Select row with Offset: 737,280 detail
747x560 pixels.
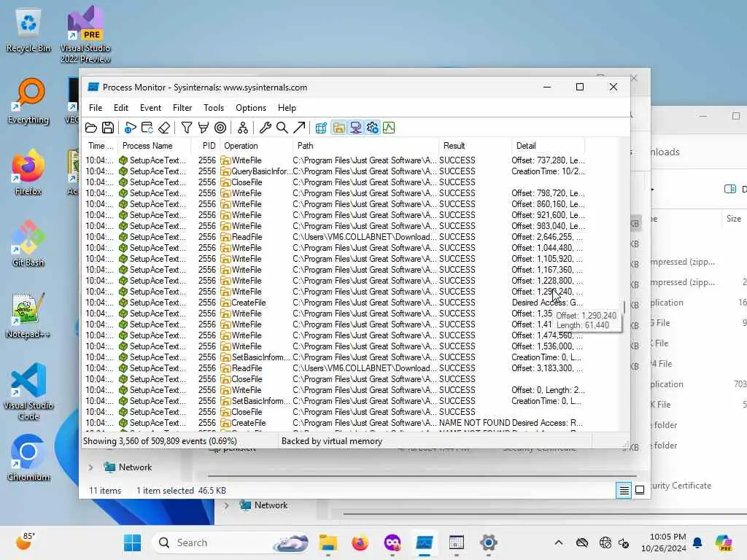click(x=334, y=160)
